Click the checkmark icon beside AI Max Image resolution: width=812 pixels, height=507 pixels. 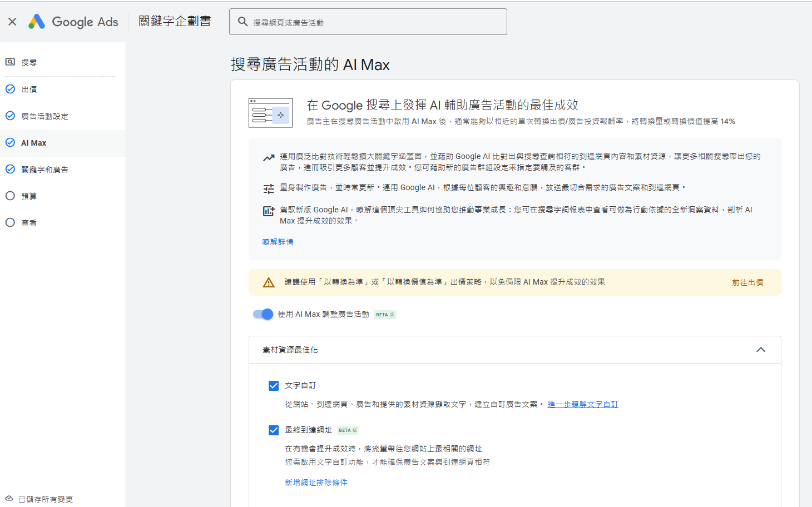pyautogui.click(x=10, y=142)
